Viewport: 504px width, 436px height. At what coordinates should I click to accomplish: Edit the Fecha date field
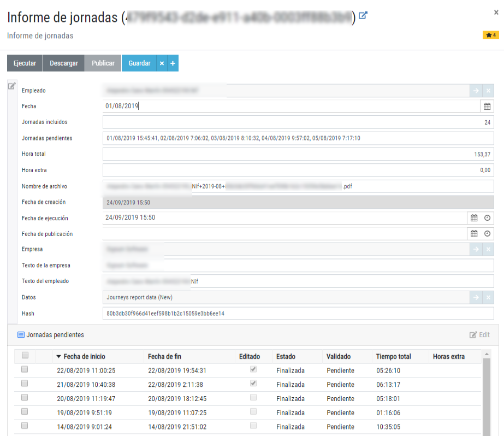[x=291, y=106]
